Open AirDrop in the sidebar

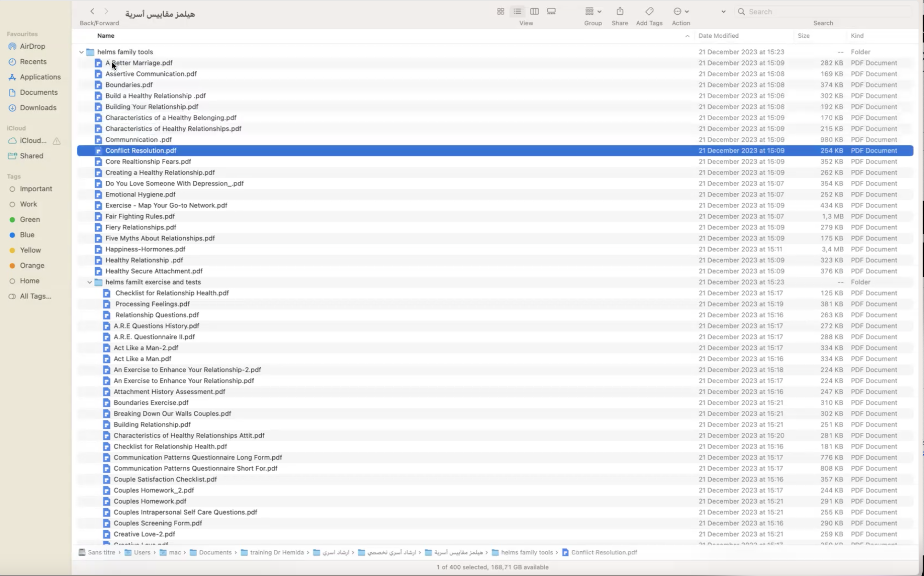32,46
